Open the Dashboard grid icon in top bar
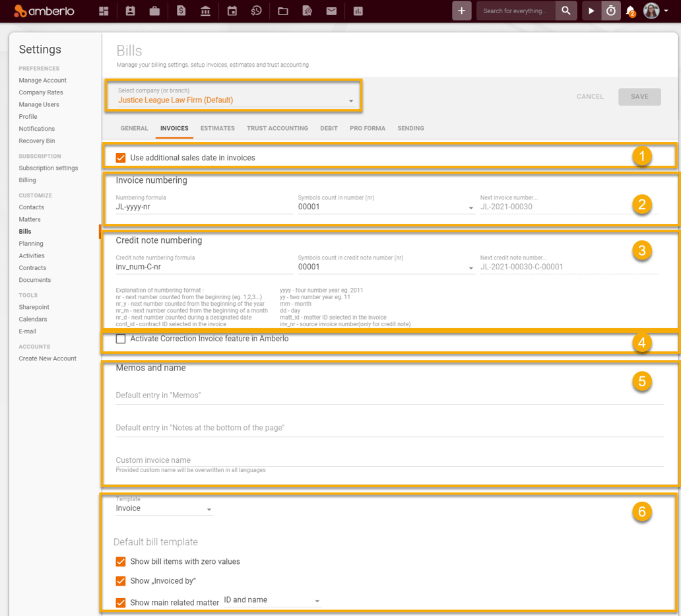 (104, 11)
